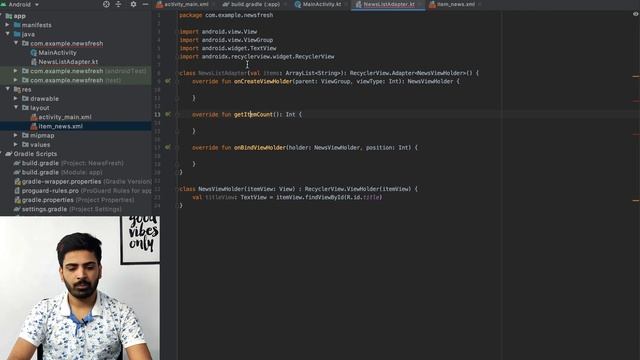Open MainActivity in project tree
Image resolution: width=640 pixels, height=360 pixels.
click(x=57, y=53)
